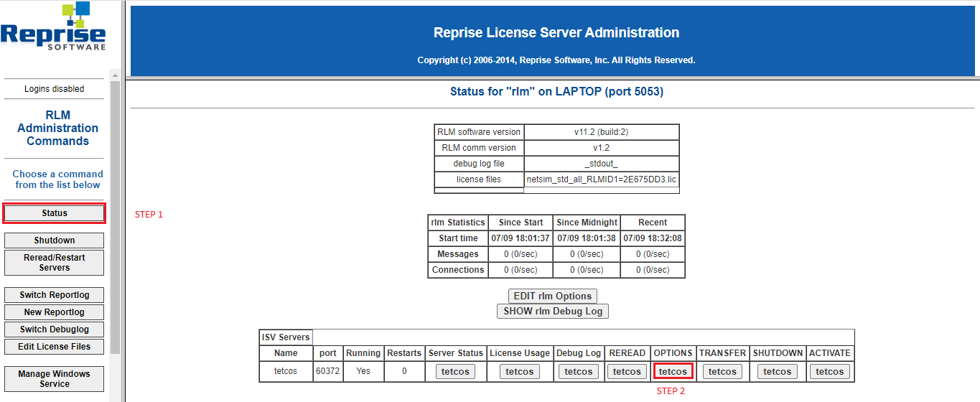Click tetcos TRANSFER button

click(723, 372)
